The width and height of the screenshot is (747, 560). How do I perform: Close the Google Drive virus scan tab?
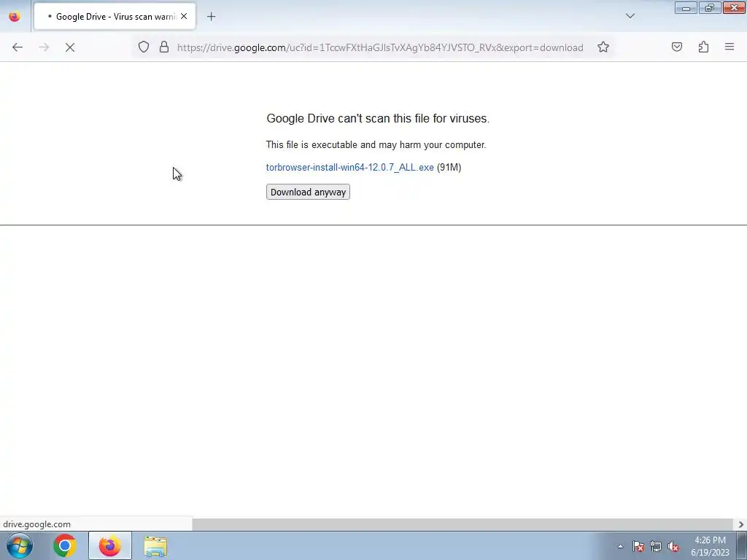pyautogui.click(x=184, y=16)
